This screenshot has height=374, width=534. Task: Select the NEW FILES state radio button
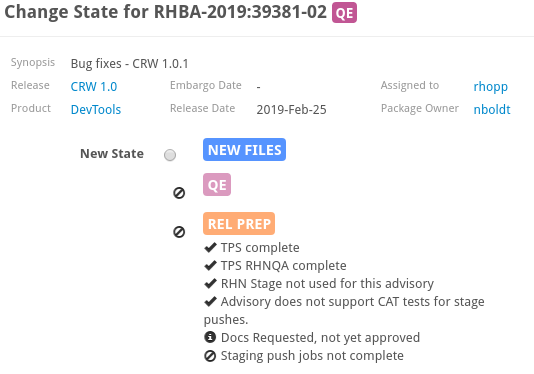point(170,155)
